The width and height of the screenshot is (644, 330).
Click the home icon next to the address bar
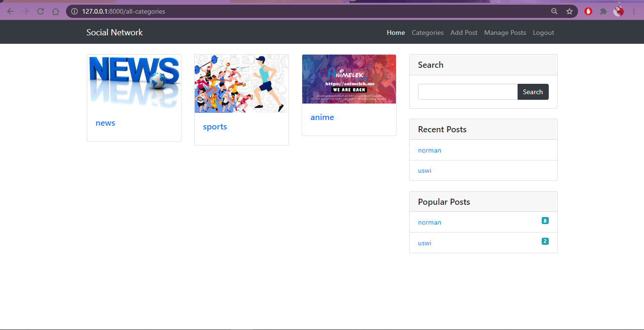[x=55, y=11]
